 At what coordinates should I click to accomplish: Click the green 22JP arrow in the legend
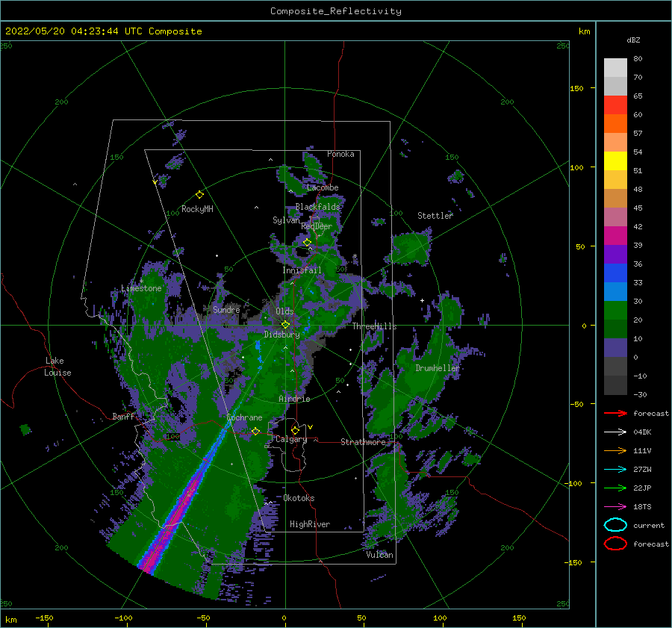615,488
